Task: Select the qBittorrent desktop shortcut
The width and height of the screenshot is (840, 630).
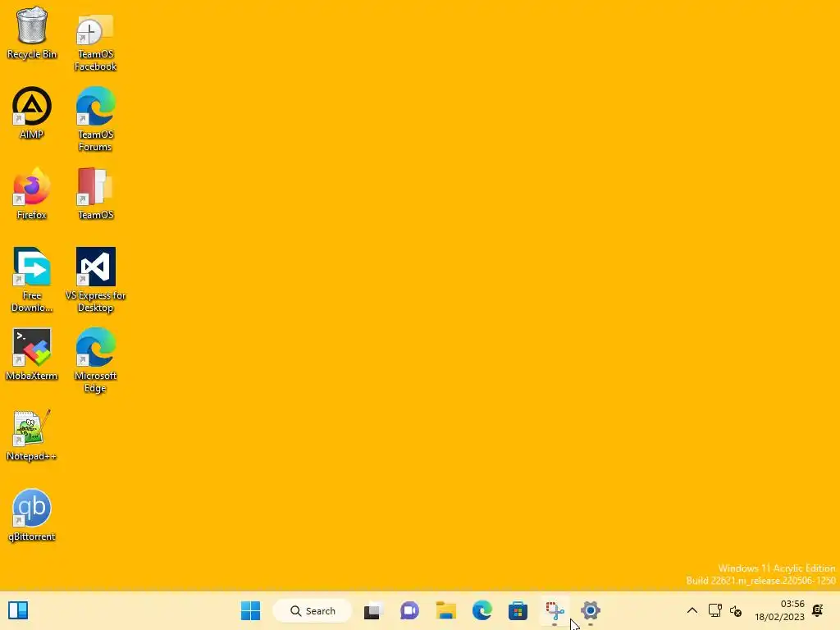Action: 32,516
